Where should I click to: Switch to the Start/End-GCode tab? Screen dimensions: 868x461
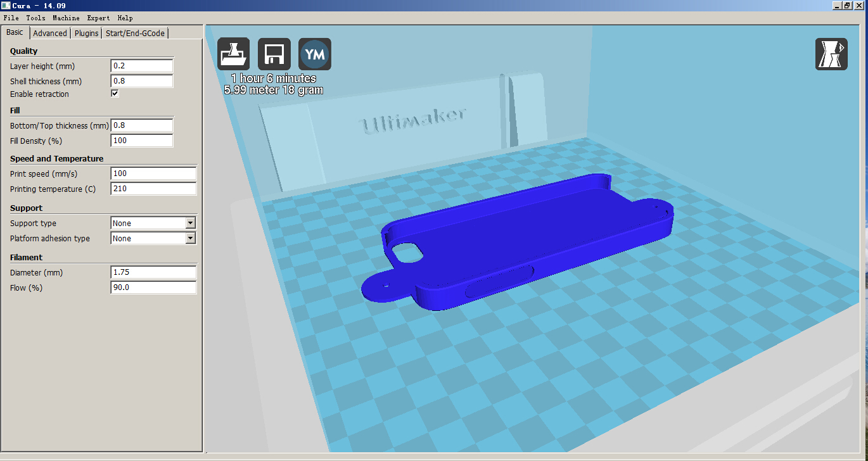tap(135, 33)
